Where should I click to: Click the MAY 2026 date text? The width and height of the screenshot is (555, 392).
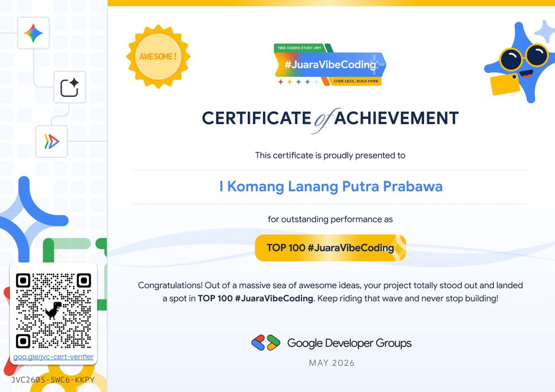pos(332,363)
